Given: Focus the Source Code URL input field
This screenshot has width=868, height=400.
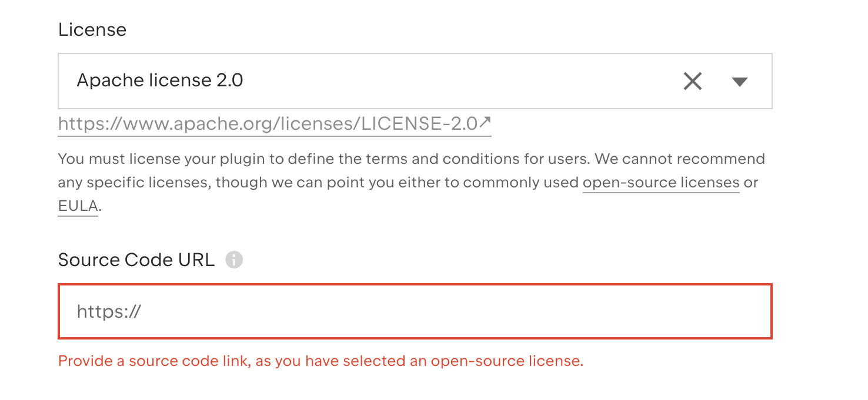Looking at the screenshot, I should (x=415, y=311).
